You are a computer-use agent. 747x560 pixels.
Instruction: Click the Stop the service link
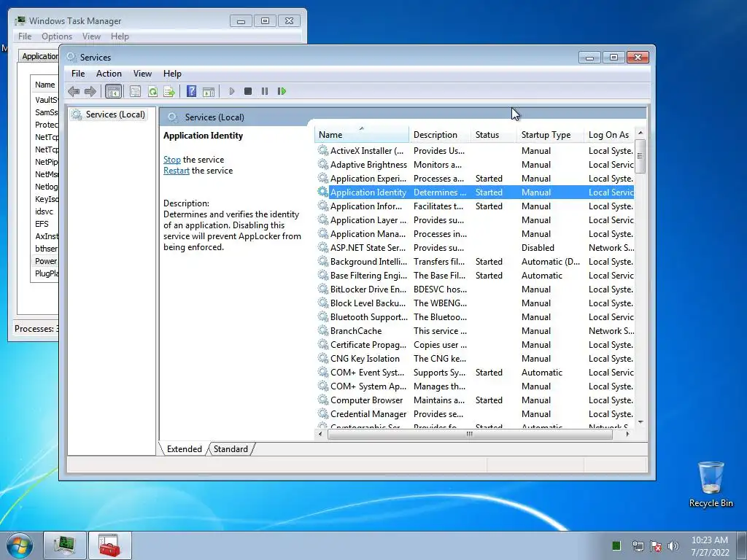(x=172, y=160)
